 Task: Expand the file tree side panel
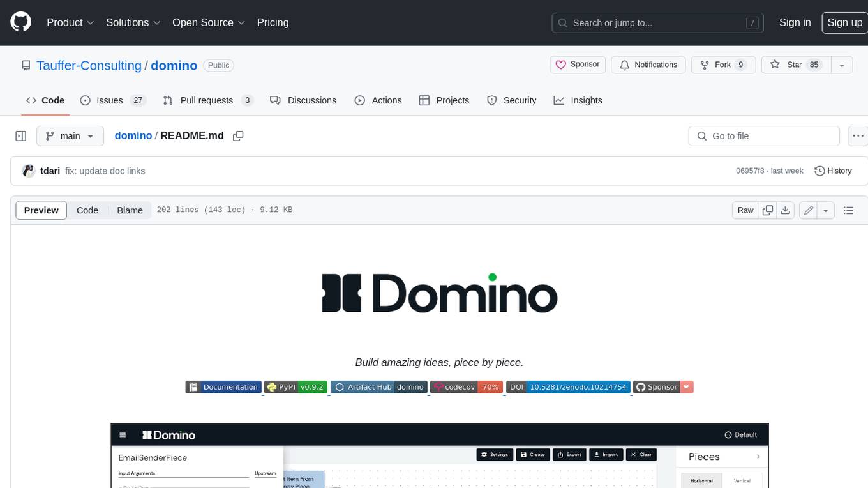coord(20,136)
